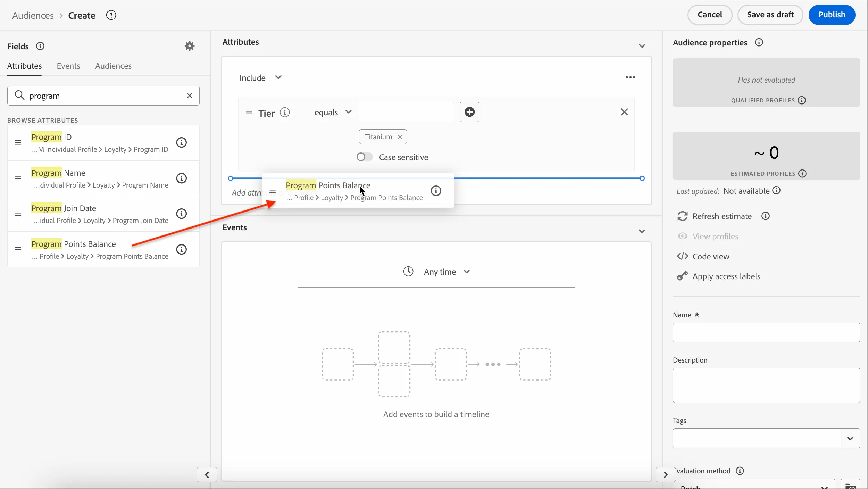Show info for Program Name attribute
The image size is (868, 489).
[x=182, y=178]
